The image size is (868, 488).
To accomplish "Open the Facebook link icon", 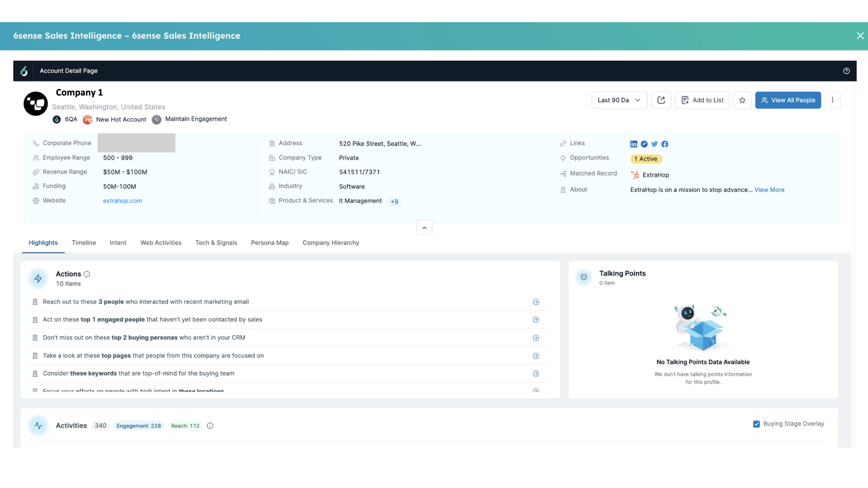I will pos(665,144).
